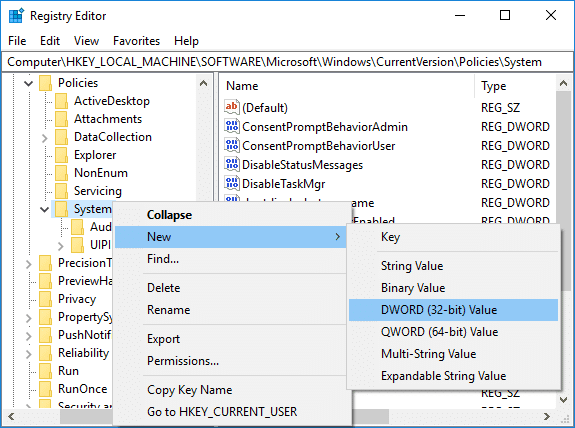This screenshot has height=428, width=575.
Task: Click the Attachments folder icon
Action: coord(61,119)
